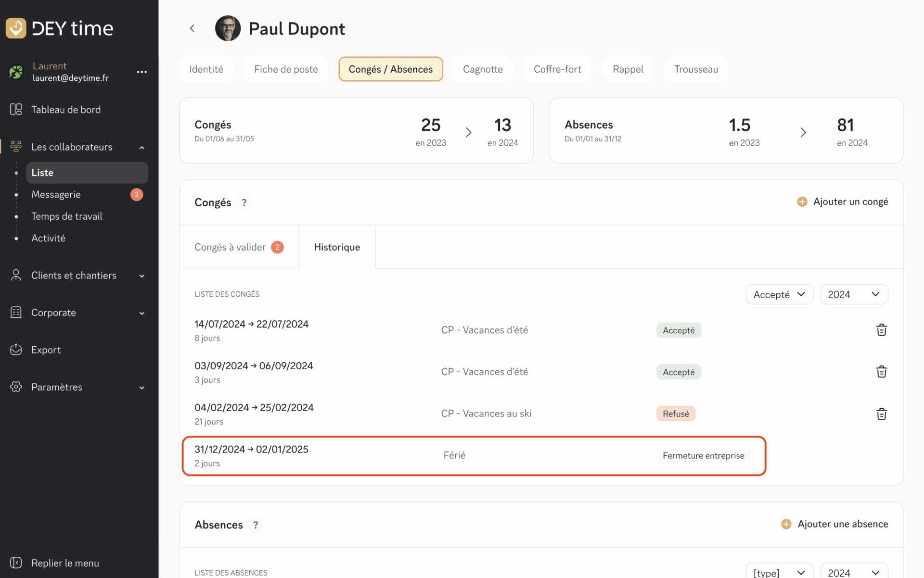This screenshot has height=578, width=924.
Task: Open the Coffre-fort tab
Action: (557, 69)
